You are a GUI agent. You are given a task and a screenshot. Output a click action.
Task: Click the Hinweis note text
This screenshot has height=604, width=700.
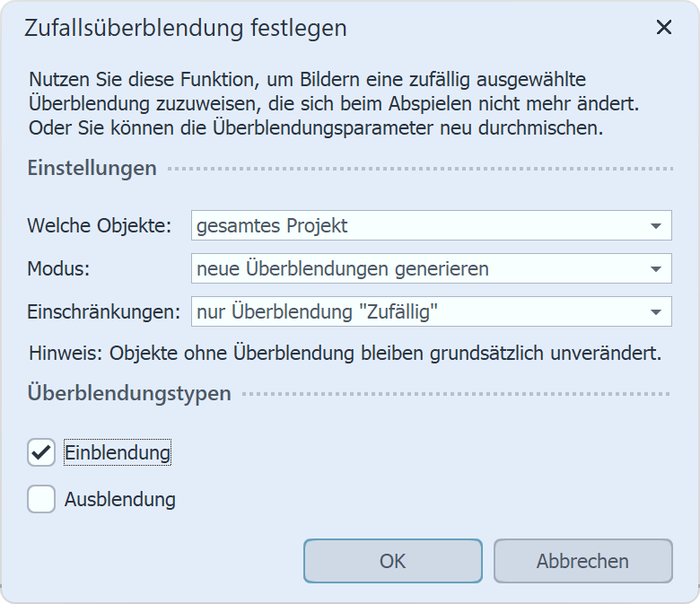(346, 353)
